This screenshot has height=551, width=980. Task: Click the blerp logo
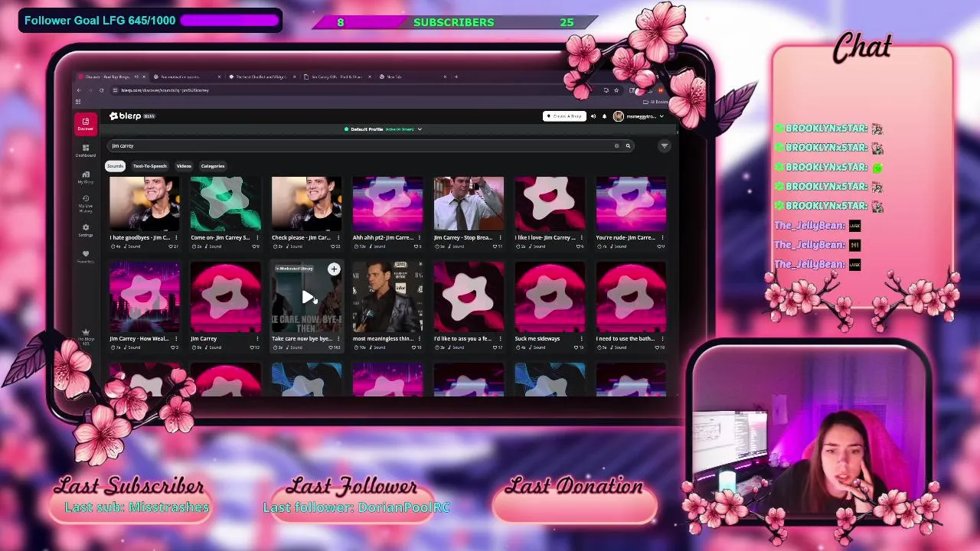(x=126, y=116)
